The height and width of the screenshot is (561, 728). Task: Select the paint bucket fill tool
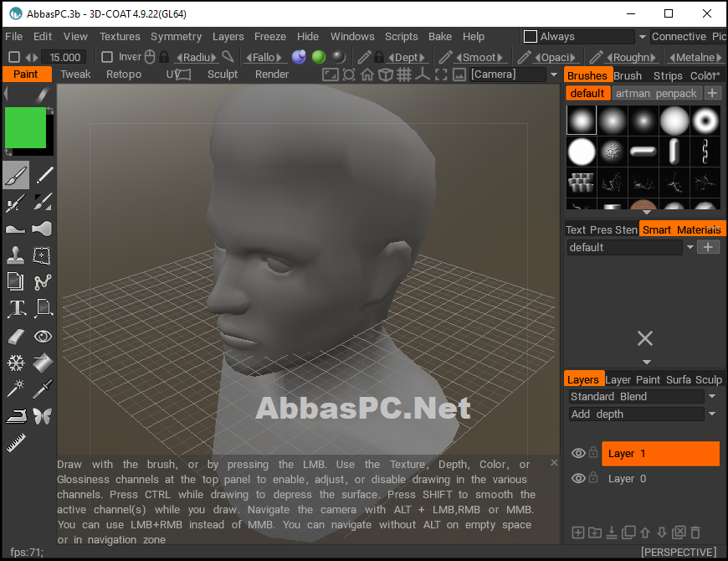pos(43,363)
